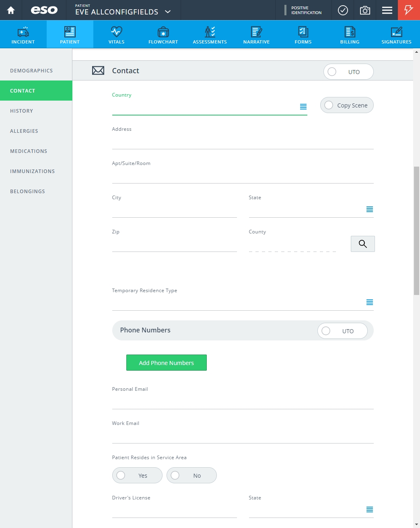This screenshot has height=528, width=420.
Task: Click the County search magnifier button
Action: [x=363, y=244]
